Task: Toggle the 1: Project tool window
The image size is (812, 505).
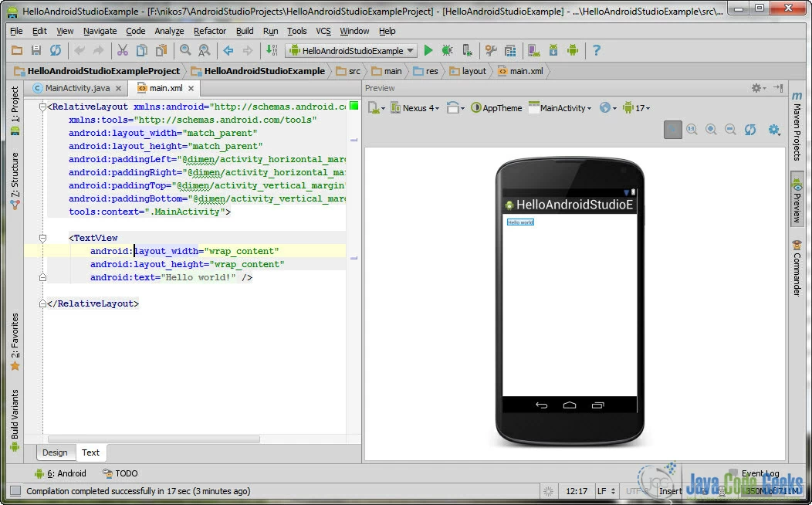Action: click(15, 110)
